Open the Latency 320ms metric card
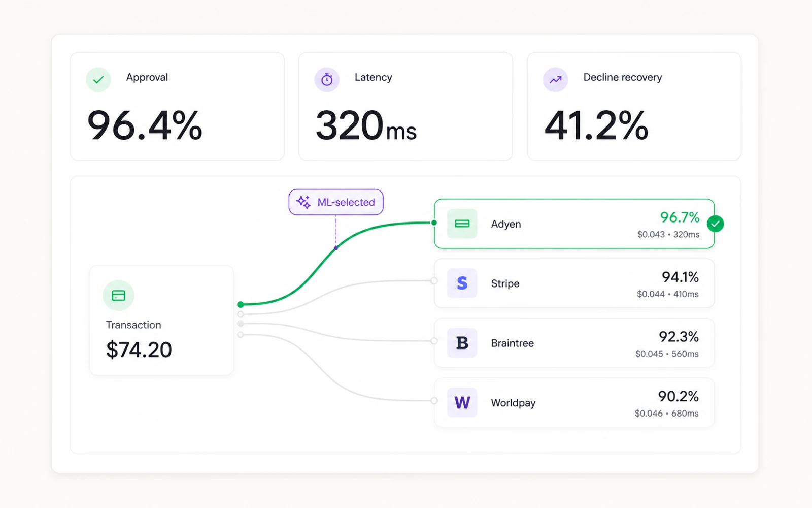812x508 pixels. (x=405, y=106)
